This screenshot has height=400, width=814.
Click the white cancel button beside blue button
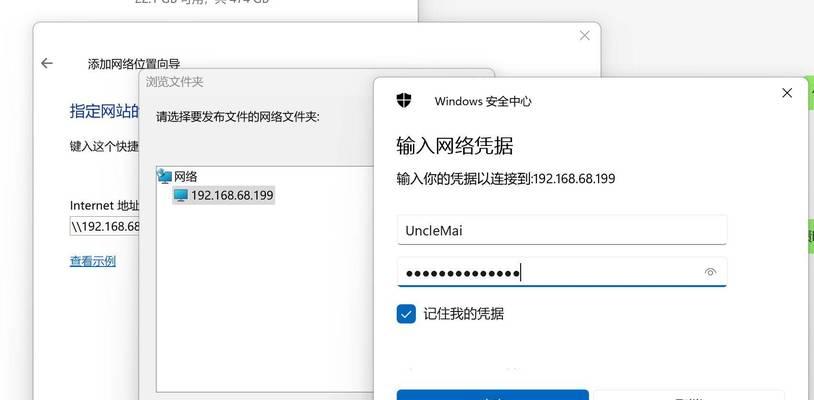coord(689,395)
